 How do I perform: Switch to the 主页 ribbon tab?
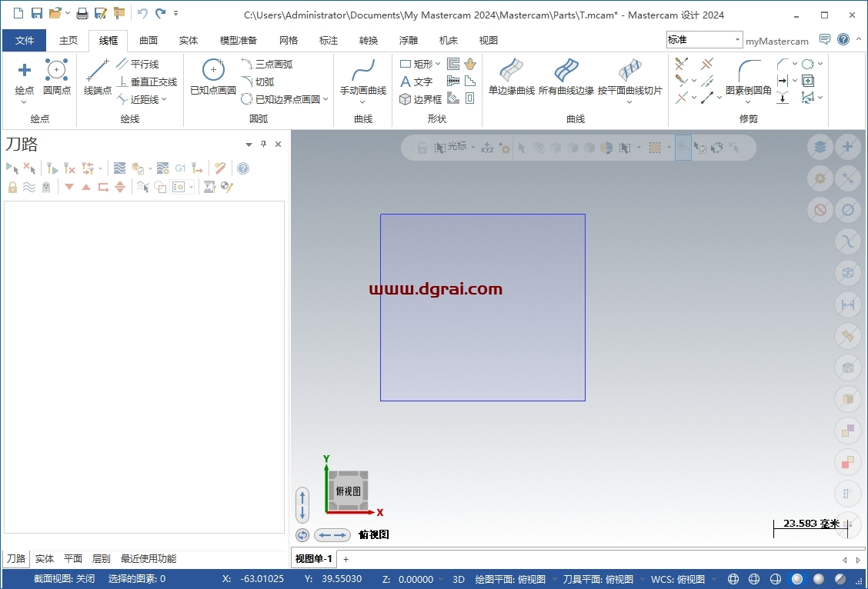[68, 41]
